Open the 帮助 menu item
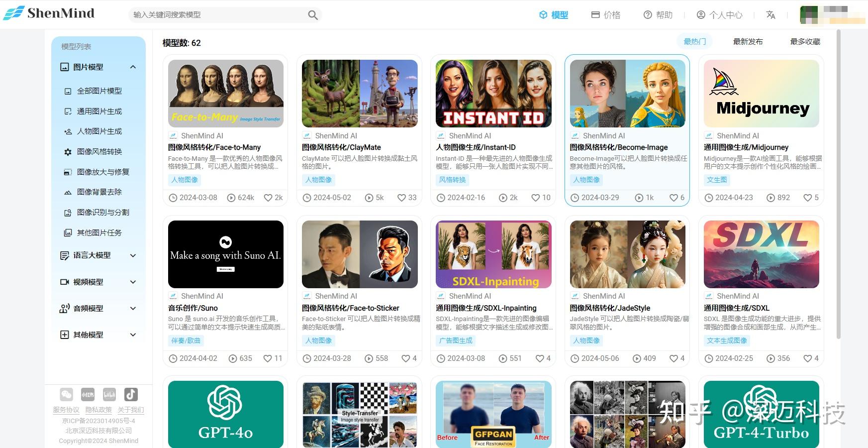868x448 pixels. [x=659, y=15]
